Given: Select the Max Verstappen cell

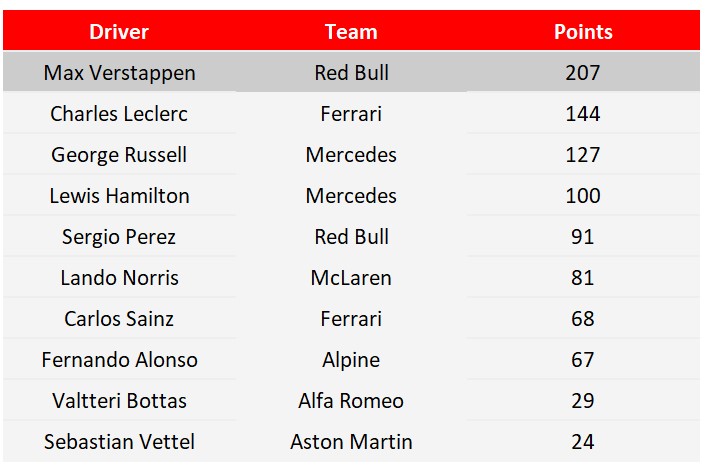Looking at the screenshot, I should [119, 73].
